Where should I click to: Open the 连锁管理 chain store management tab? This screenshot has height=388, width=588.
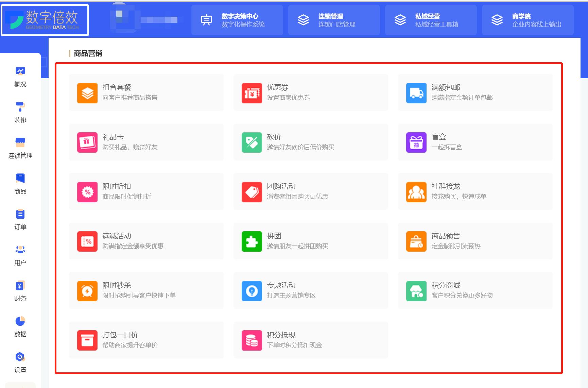(334, 20)
